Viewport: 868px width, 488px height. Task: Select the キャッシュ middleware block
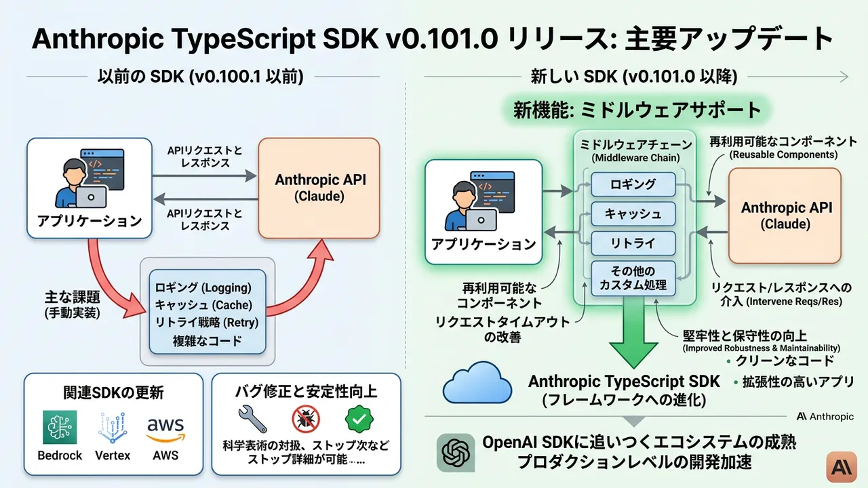pos(633,213)
